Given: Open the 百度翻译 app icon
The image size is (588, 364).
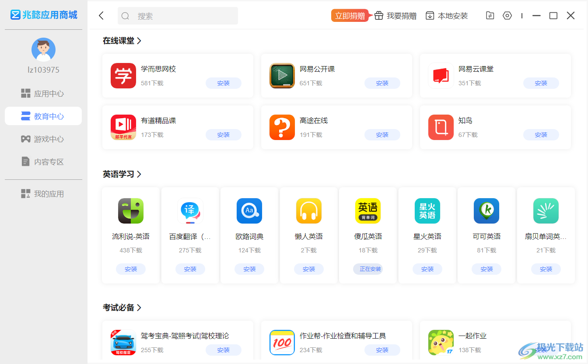Looking at the screenshot, I should point(190,211).
